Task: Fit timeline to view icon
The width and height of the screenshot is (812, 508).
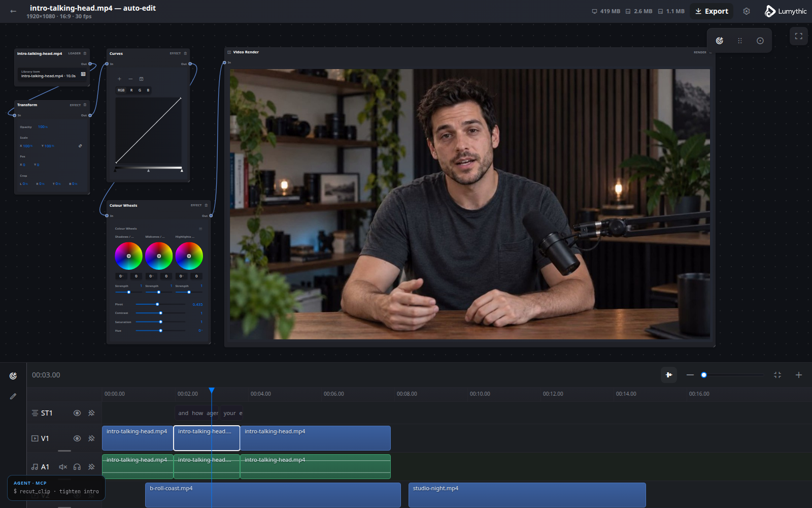Action: coord(777,375)
